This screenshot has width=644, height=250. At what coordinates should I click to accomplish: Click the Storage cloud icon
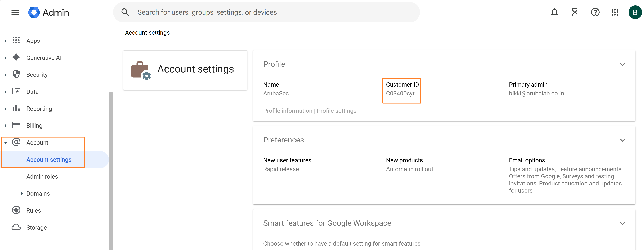point(16,227)
